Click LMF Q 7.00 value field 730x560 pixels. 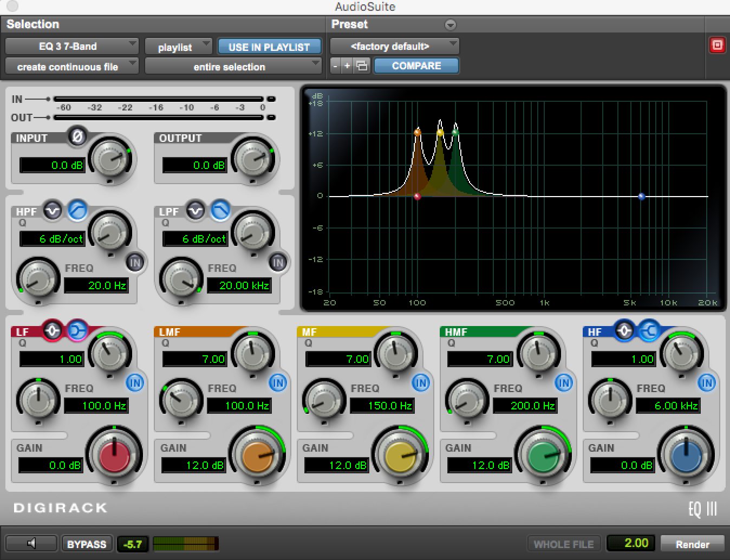pos(195,359)
